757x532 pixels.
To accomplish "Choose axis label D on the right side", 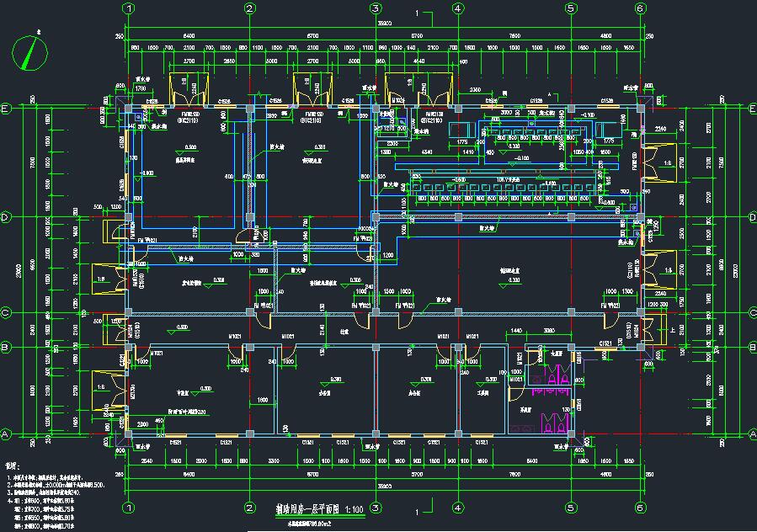I will click(x=752, y=217).
